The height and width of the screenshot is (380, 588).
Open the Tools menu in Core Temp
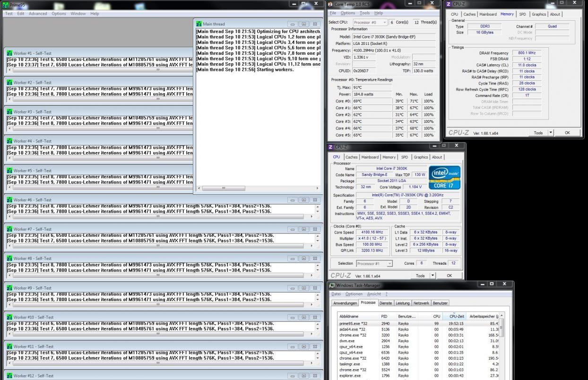point(365,13)
